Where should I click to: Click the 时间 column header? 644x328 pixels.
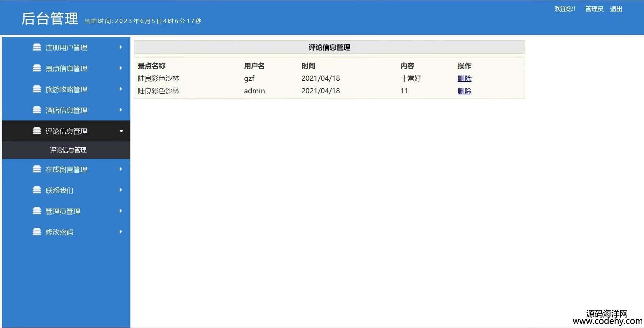click(x=308, y=66)
